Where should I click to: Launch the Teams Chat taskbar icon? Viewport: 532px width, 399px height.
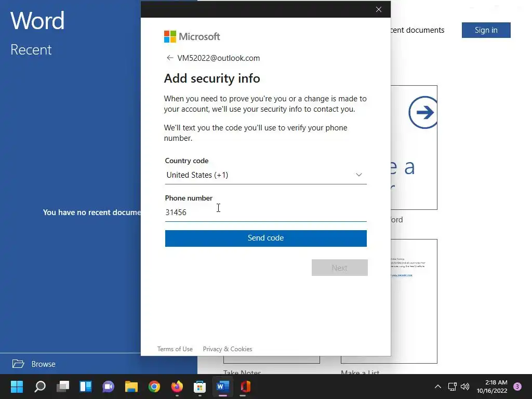(108, 387)
